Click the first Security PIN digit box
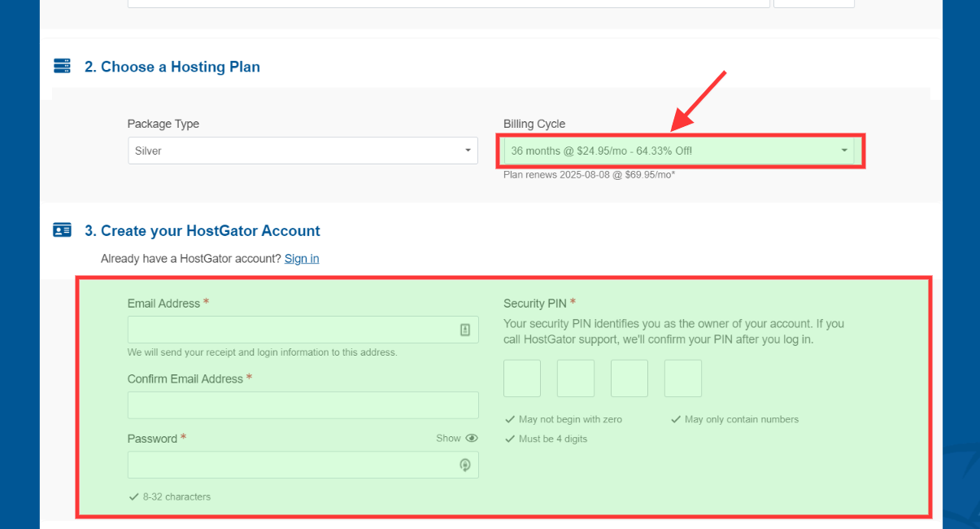The width and height of the screenshot is (980, 529). coord(522,378)
